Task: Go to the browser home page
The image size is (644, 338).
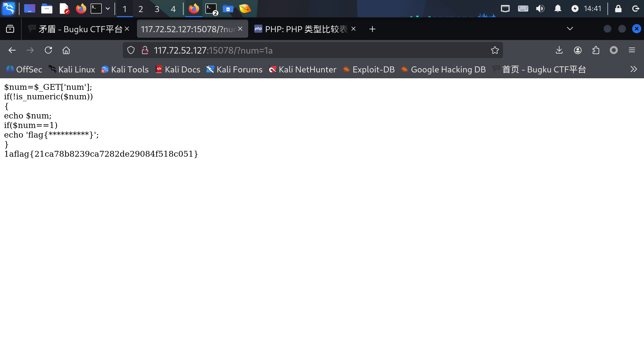Action: [66, 50]
